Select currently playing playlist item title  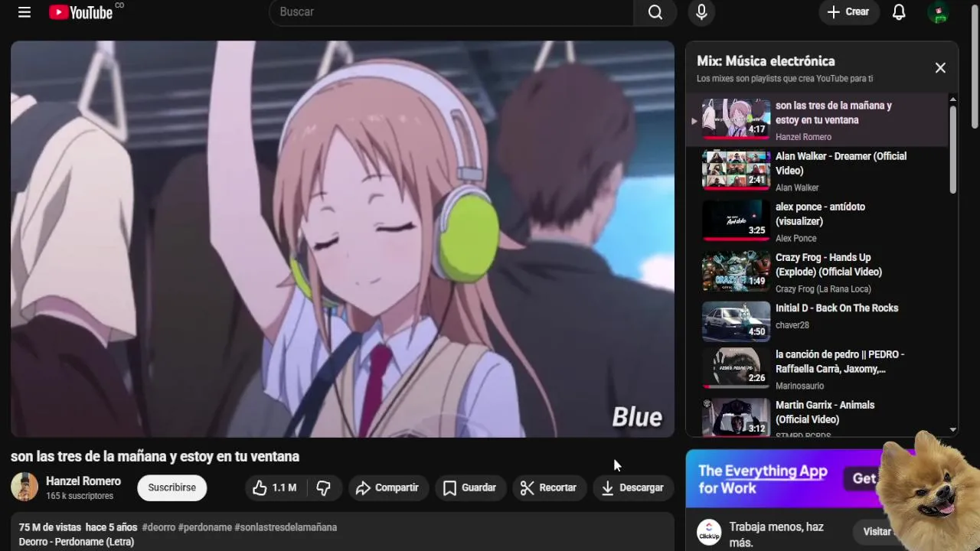834,112
